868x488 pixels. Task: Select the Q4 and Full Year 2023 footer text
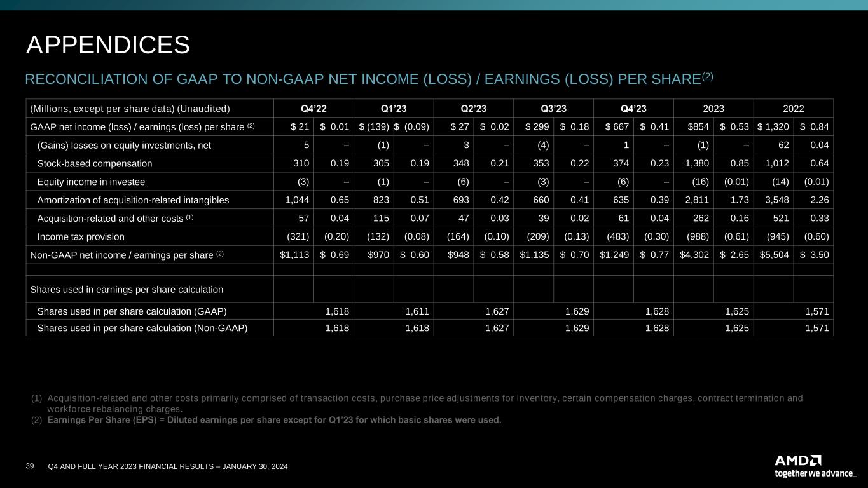click(168, 467)
